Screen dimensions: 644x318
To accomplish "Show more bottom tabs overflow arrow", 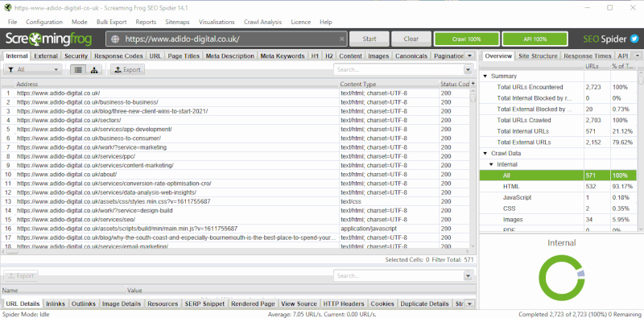I will pos(470,304).
